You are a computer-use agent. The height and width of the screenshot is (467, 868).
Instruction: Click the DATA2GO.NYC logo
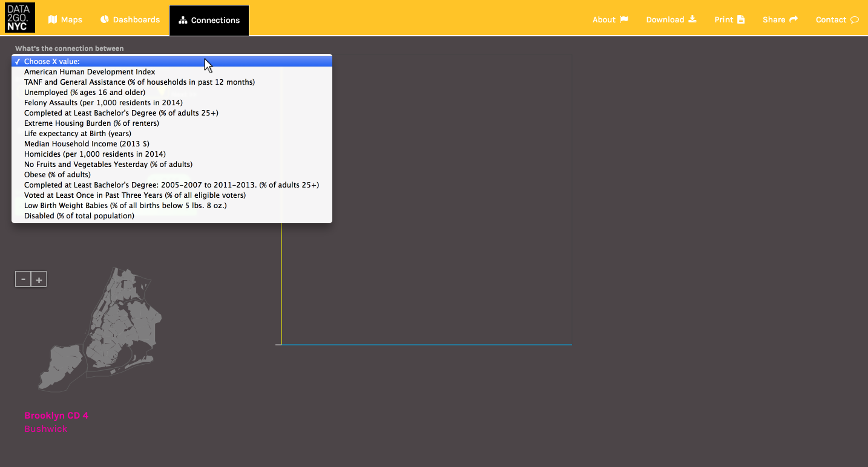[20, 18]
